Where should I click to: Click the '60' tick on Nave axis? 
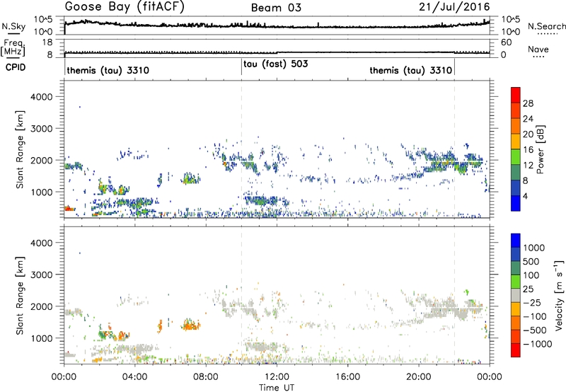click(506, 42)
